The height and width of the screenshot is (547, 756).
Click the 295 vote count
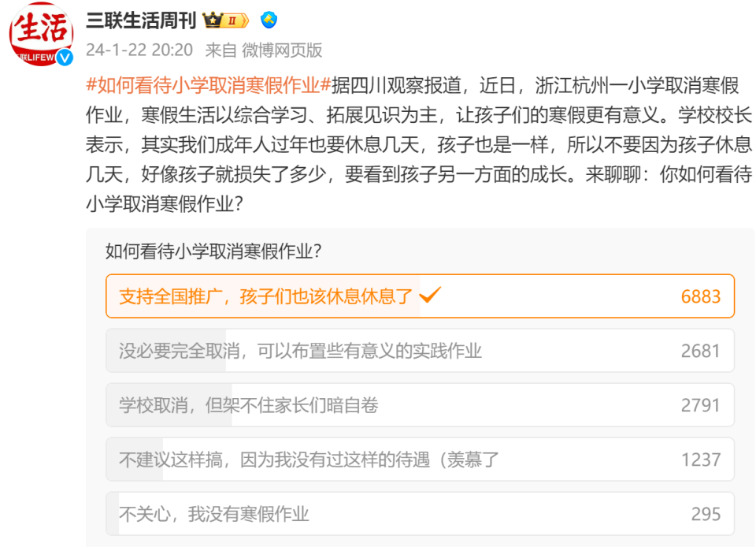click(x=706, y=515)
